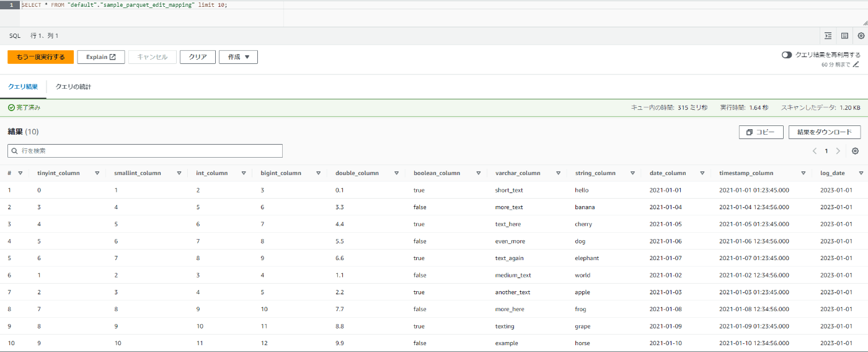Click the cell 'banana'

click(x=585, y=207)
